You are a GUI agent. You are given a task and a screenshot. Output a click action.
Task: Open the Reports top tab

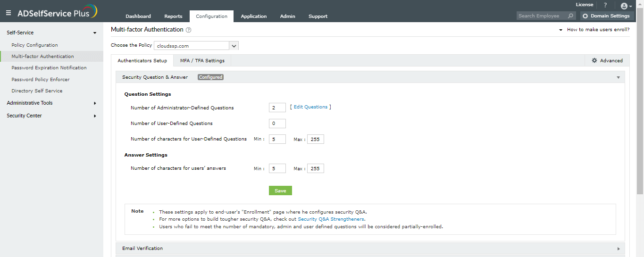(173, 17)
